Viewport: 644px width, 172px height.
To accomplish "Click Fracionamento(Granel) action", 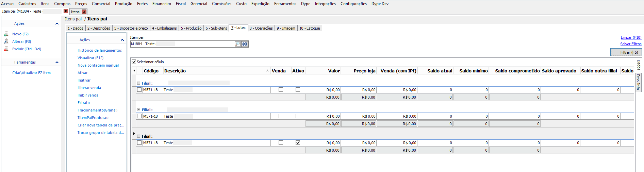I will pos(97,110).
